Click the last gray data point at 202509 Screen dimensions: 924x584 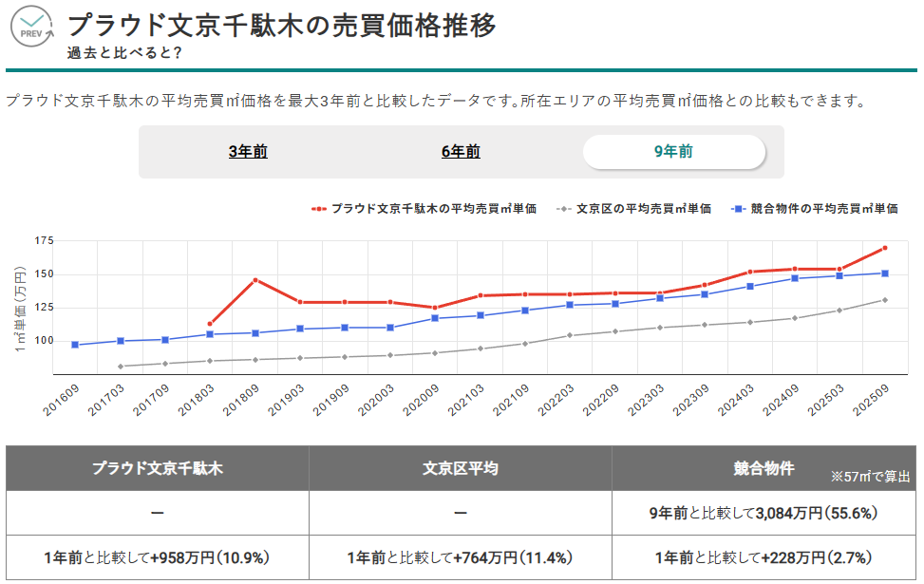(x=884, y=300)
